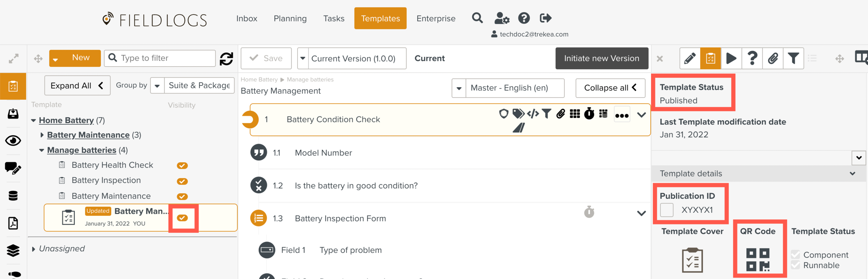Click the Collapse all button

(610, 88)
